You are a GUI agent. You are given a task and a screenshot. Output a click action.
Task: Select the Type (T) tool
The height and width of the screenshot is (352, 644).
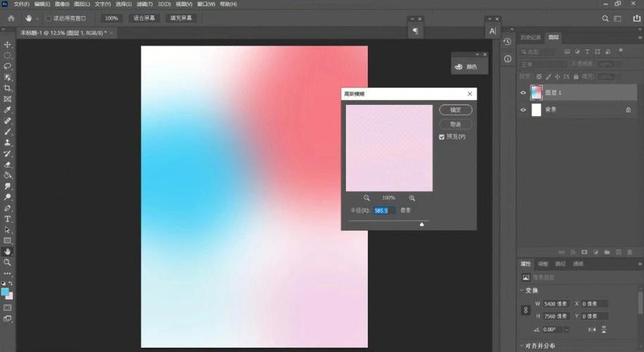[8, 219]
